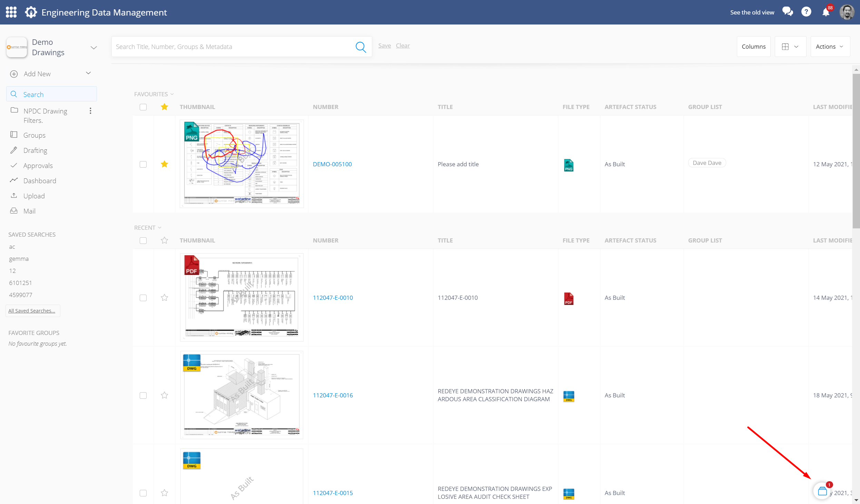Viewport: 860px width, 504px height.
Task: Tick select-all checkbox in Favourites header
Action: [143, 107]
